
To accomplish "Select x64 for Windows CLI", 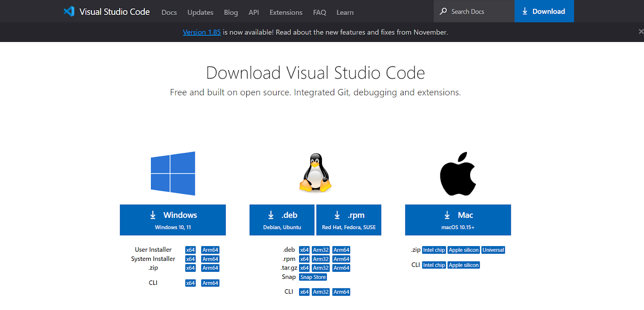I will click(190, 283).
